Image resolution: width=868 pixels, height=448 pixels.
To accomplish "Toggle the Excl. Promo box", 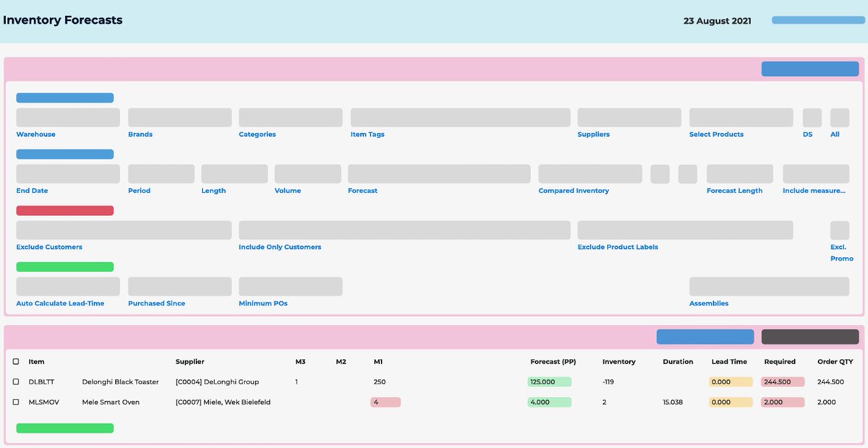I will click(x=840, y=230).
